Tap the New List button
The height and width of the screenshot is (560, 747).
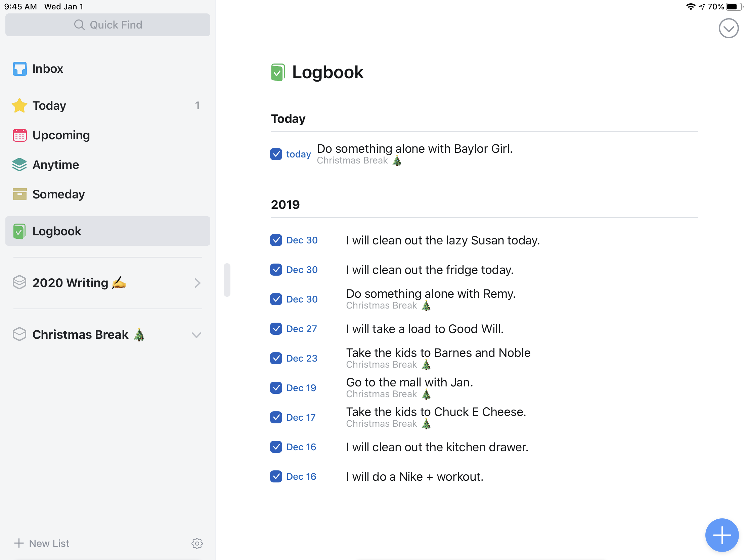tap(42, 543)
